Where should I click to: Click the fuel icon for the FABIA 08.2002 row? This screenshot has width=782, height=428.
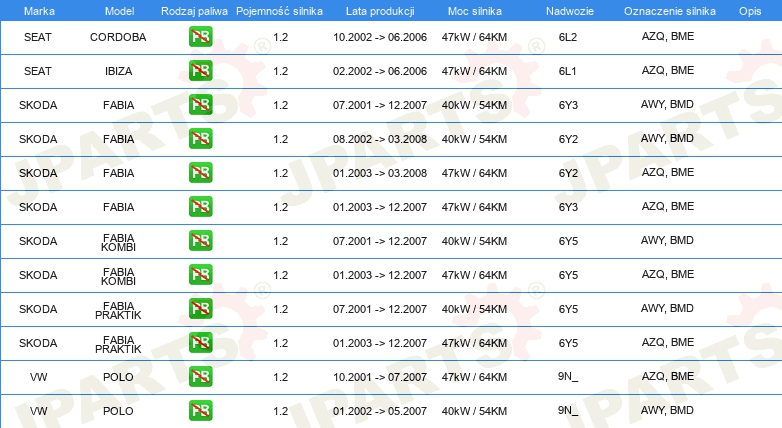(x=200, y=139)
